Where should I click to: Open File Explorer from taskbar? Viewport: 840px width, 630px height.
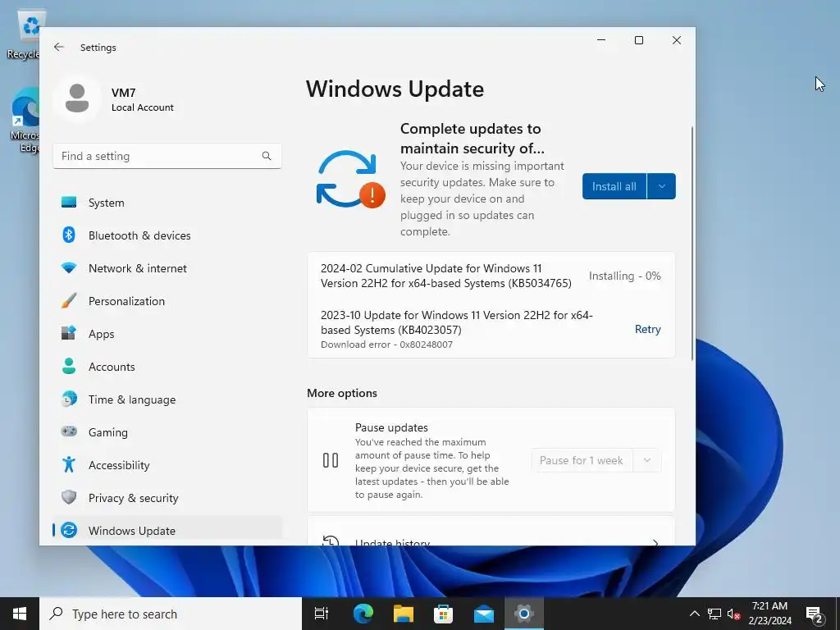pyautogui.click(x=404, y=614)
